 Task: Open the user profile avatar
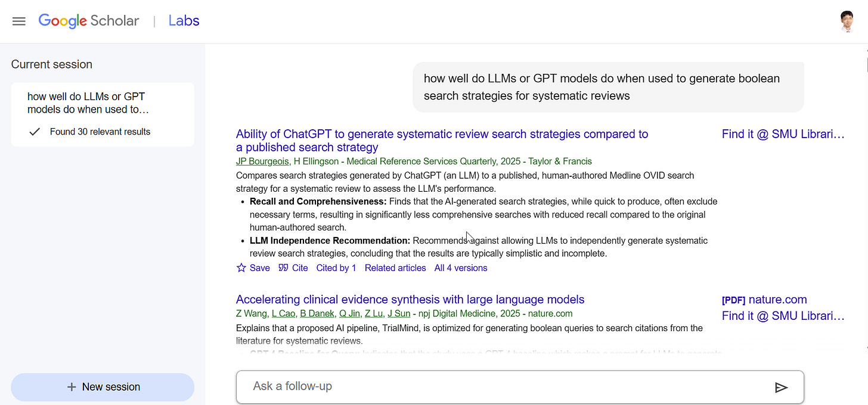pyautogui.click(x=846, y=21)
